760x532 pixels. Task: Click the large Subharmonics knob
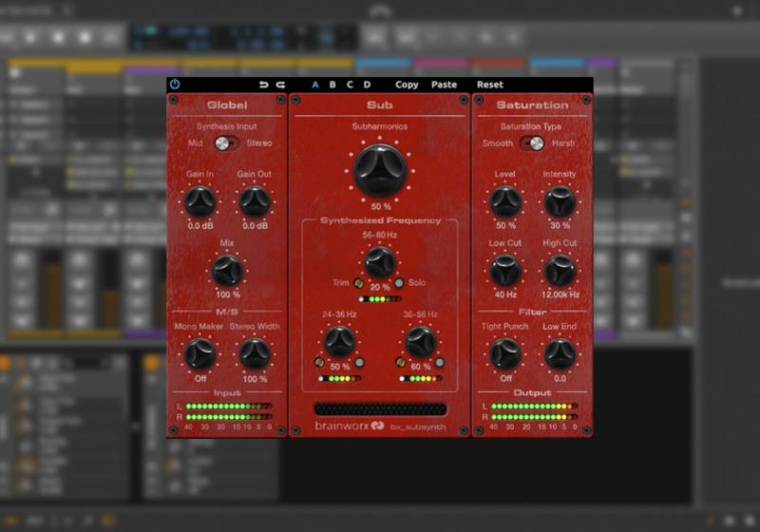380,170
